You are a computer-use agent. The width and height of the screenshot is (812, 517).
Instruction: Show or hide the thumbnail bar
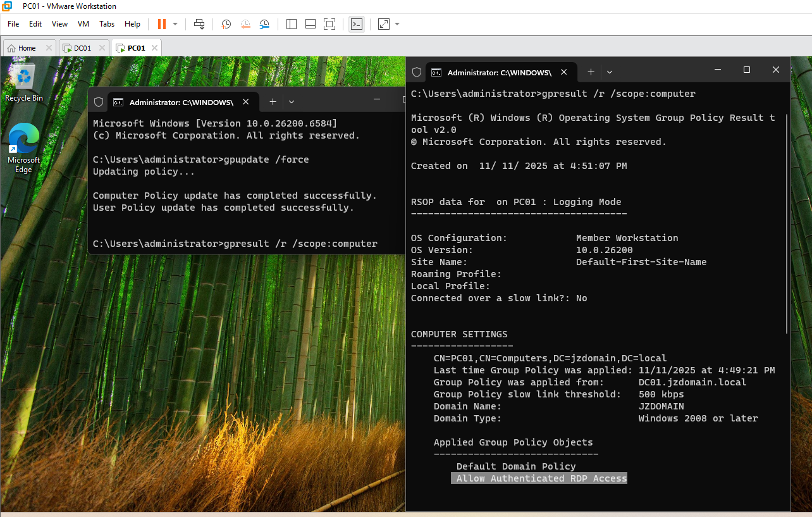[310, 24]
